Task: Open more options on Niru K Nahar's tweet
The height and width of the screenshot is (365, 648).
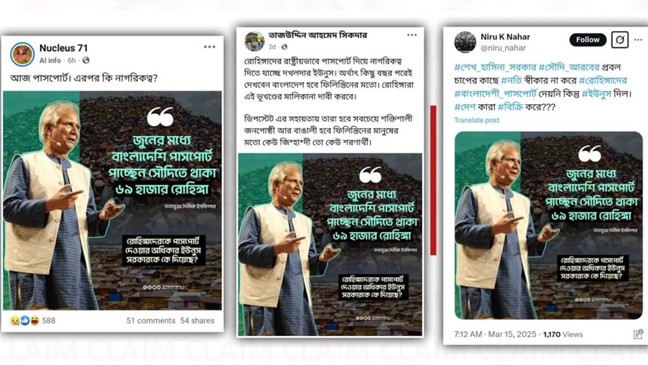Action: pyautogui.click(x=638, y=40)
